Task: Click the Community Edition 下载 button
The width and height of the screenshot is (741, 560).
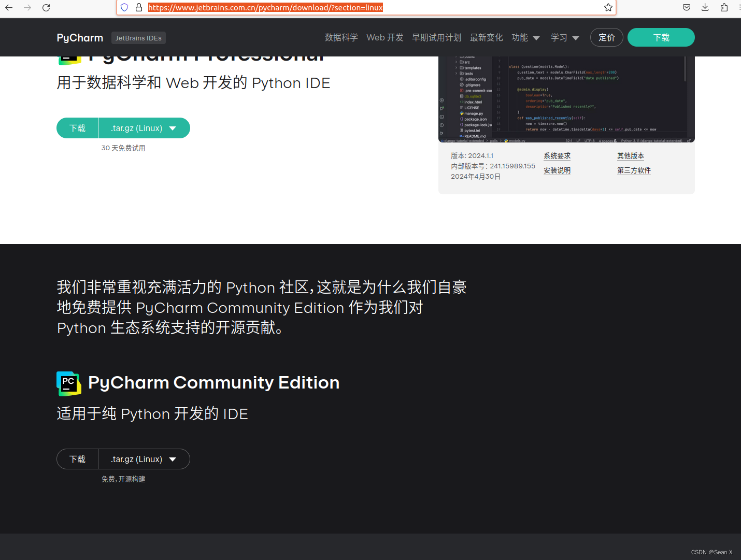Action: coord(77,459)
